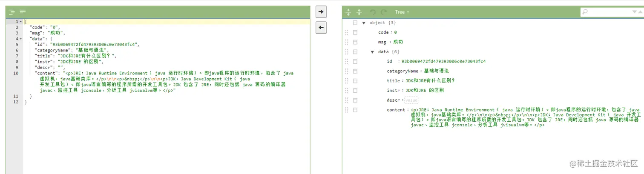Copy tree content back with left arrow button
The image size is (644, 174).
[321, 28]
